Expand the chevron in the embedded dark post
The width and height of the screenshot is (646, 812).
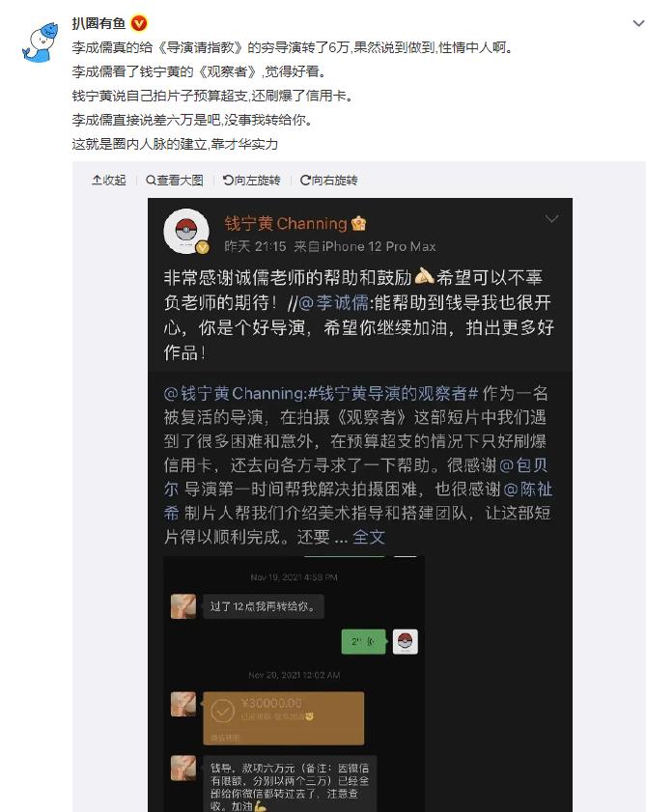coord(551,218)
